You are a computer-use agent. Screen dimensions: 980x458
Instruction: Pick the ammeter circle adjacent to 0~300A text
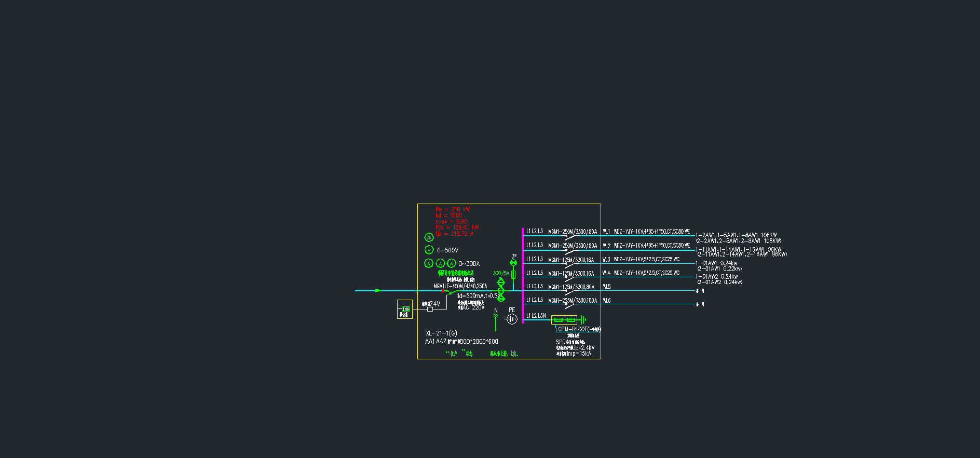pos(452,263)
